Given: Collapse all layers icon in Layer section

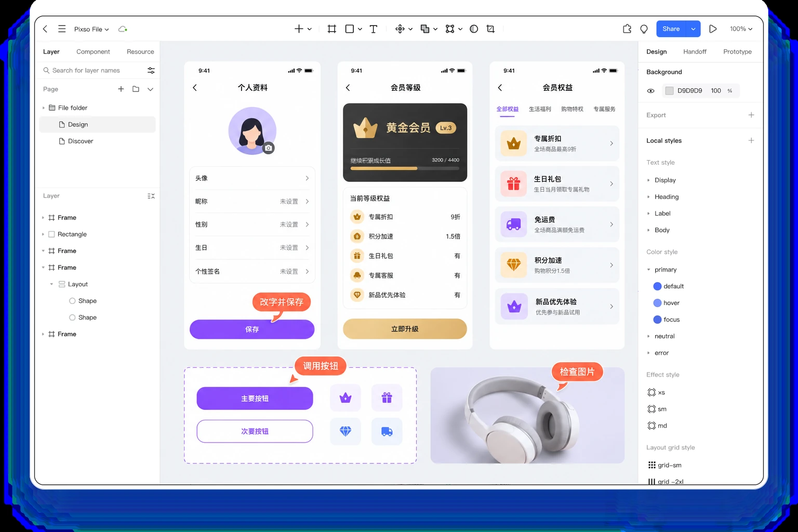Looking at the screenshot, I should [151, 196].
